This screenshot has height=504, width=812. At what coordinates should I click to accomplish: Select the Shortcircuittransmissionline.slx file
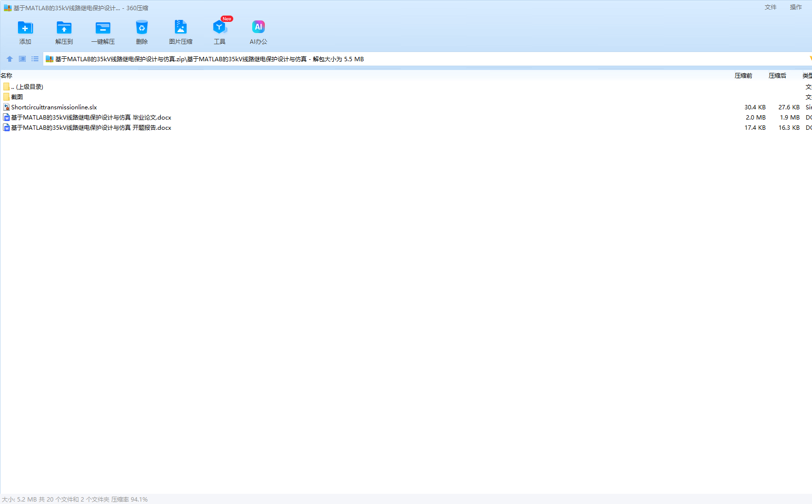54,107
